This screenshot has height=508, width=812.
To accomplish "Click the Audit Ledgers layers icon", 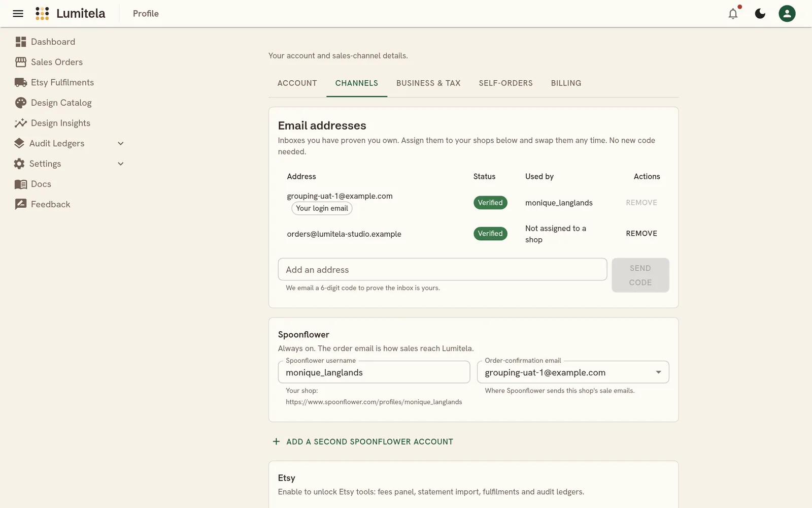I will [x=19, y=143].
